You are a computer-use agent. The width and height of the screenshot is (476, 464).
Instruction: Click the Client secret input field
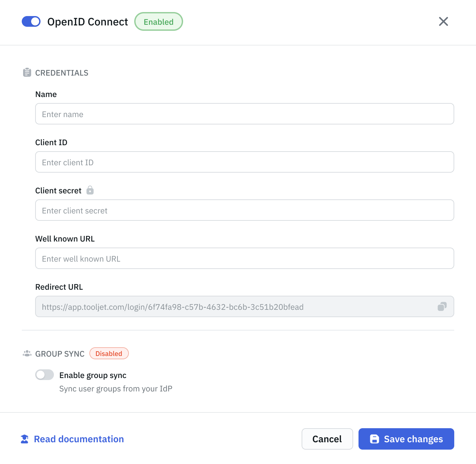(244, 210)
